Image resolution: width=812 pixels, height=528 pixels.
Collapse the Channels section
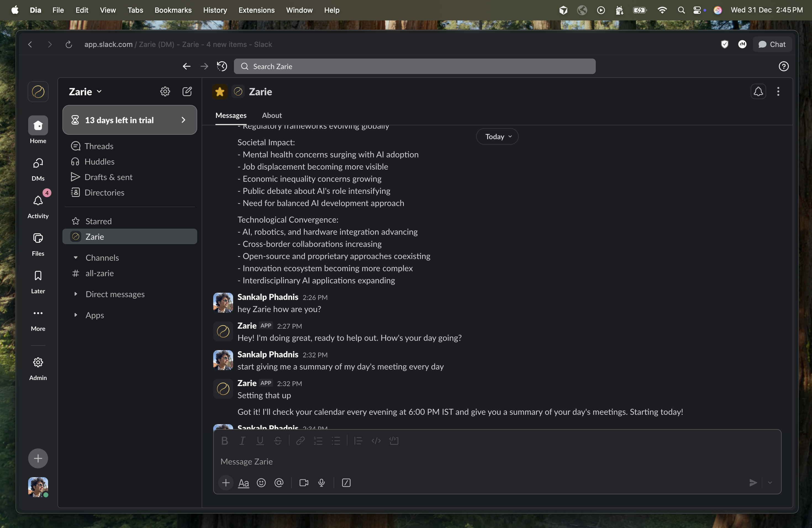tap(76, 258)
